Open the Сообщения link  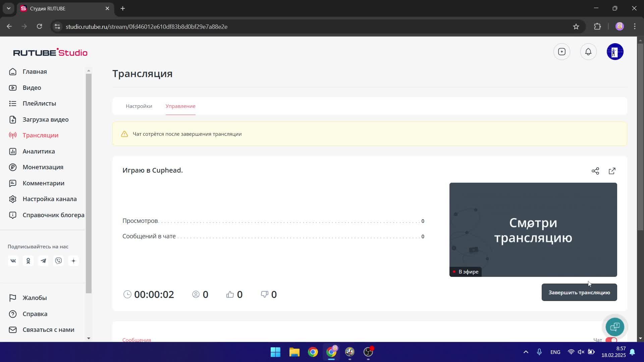tap(137, 340)
